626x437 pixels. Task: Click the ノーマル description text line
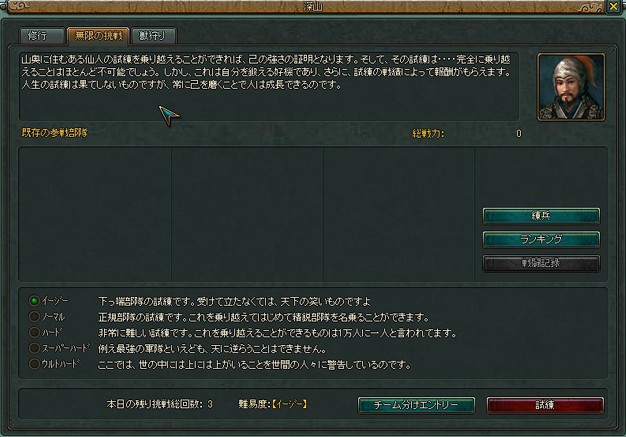click(x=263, y=317)
